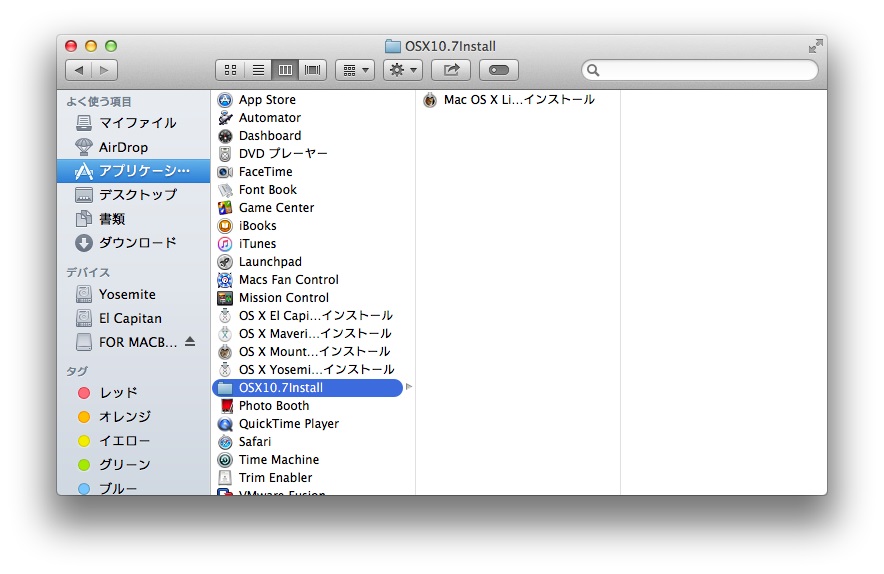The height and width of the screenshot is (574, 884).
Task: Select OS X Mount... installer
Action: click(x=314, y=352)
